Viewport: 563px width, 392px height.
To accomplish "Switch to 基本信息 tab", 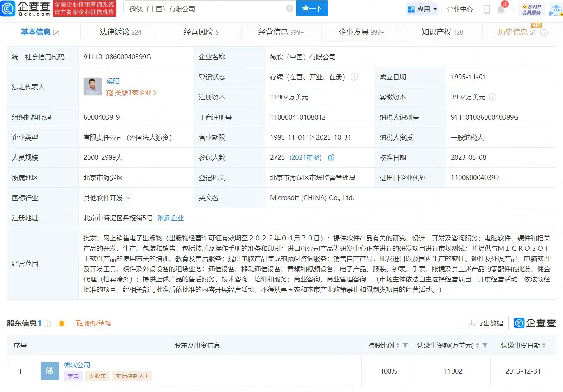I will pos(40,32).
